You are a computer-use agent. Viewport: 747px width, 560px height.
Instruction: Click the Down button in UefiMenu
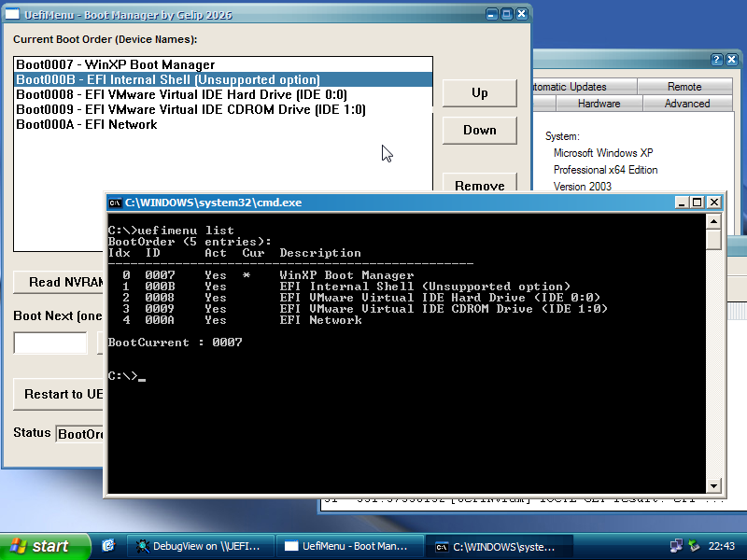(x=480, y=130)
